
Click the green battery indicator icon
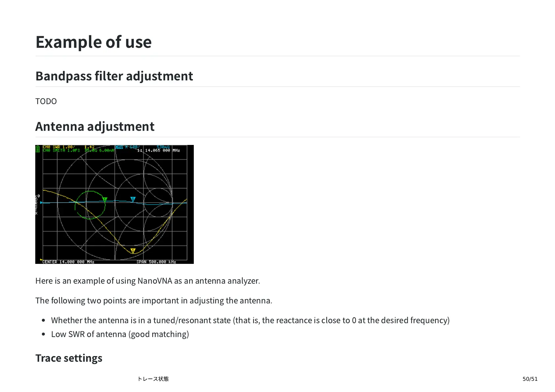(38, 149)
